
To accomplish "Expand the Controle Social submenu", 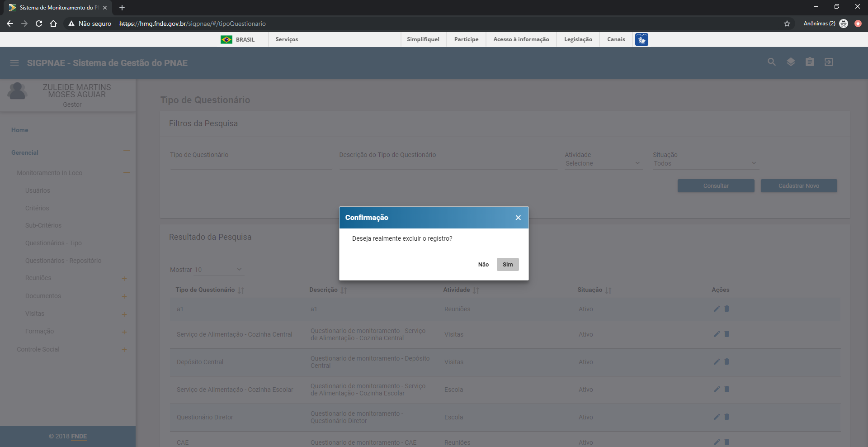I will (124, 350).
